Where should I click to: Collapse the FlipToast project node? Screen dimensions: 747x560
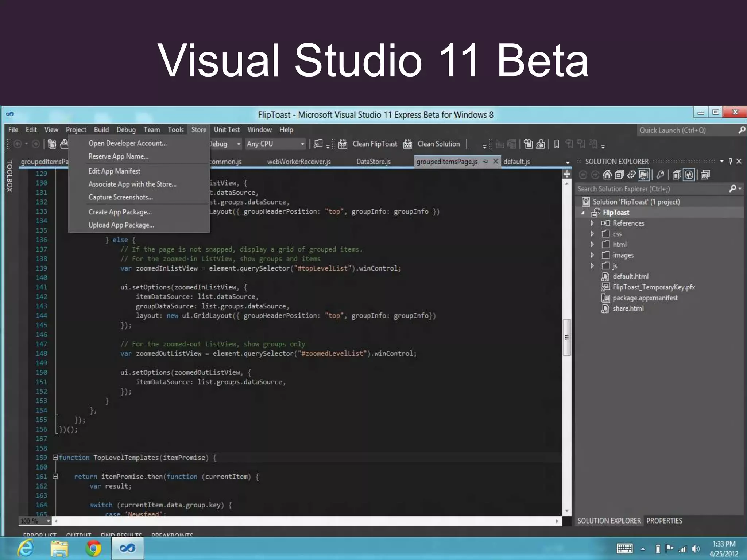(x=583, y=213)
